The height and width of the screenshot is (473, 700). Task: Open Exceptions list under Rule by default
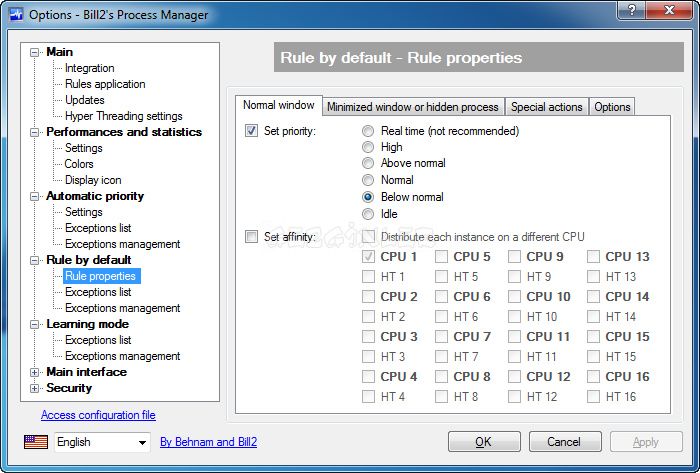tap(98, 292)
